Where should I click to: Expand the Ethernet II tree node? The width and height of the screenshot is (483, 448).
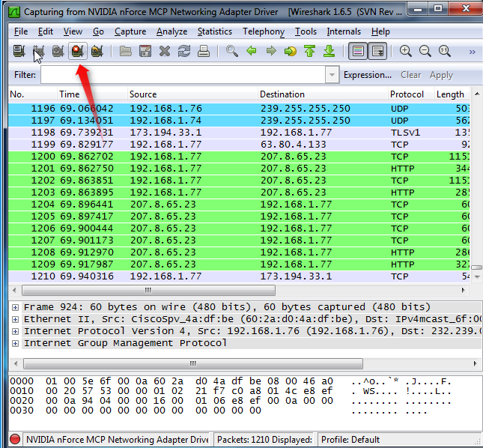tap(15, 319)
